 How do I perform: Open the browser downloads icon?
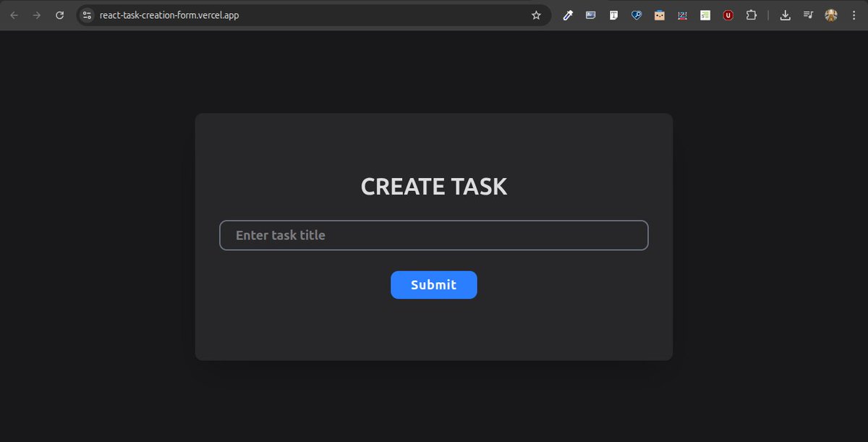tap(785, 15)
